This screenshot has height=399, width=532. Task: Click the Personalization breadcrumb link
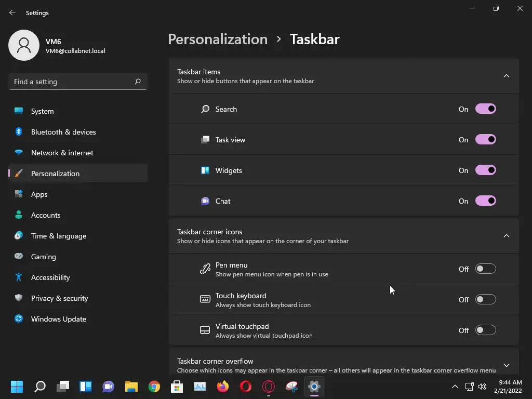[218, 39]
